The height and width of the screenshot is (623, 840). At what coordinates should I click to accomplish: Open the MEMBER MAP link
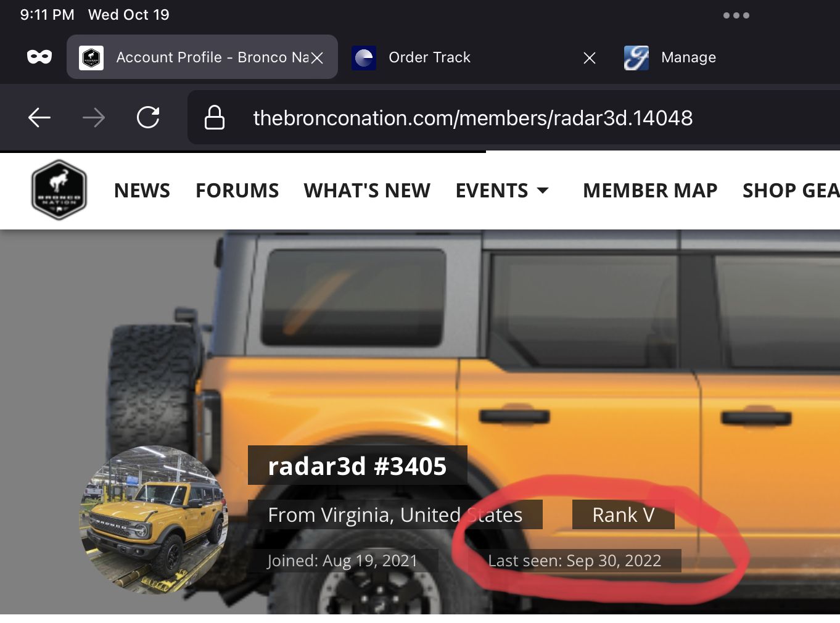[x=650, y=191]
